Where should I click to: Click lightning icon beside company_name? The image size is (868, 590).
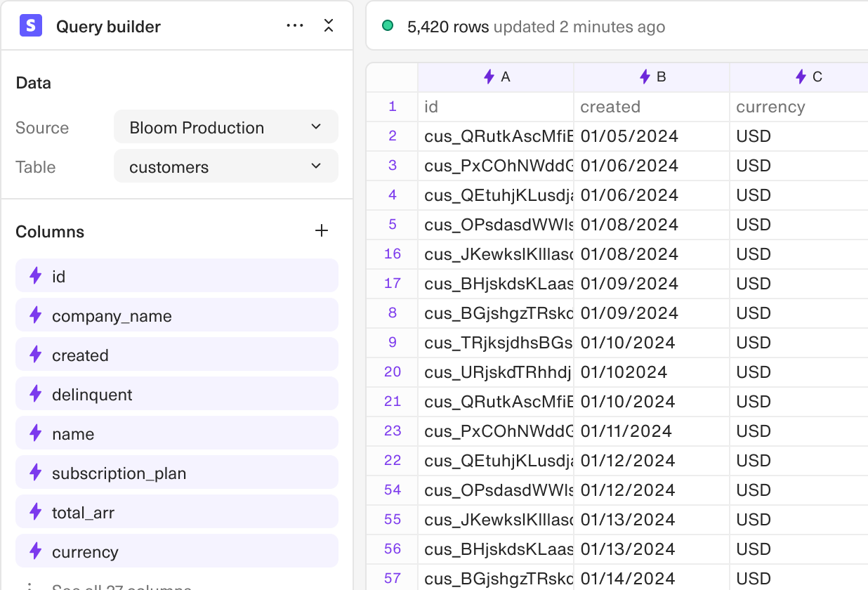(36, 315)
